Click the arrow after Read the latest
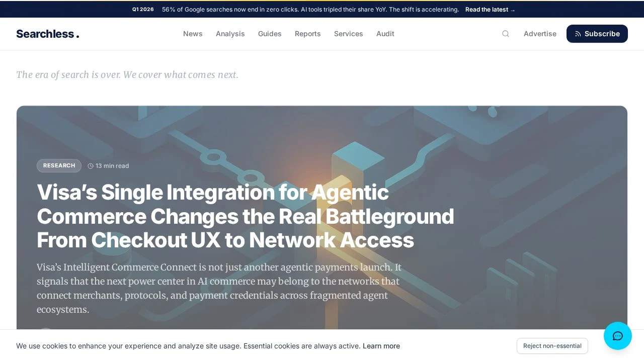Viewport: 644px width, 362px height. pyautogui.click(x=513, y=10)
